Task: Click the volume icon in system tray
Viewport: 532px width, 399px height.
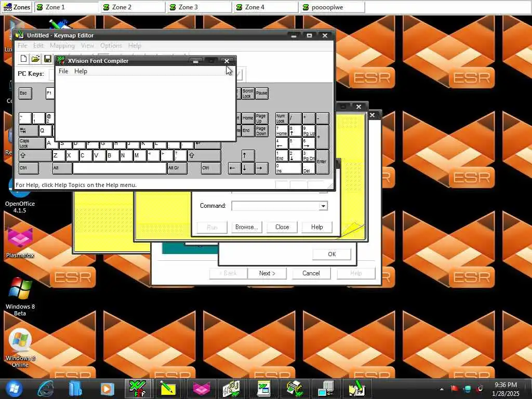Action: pos(480,389)
